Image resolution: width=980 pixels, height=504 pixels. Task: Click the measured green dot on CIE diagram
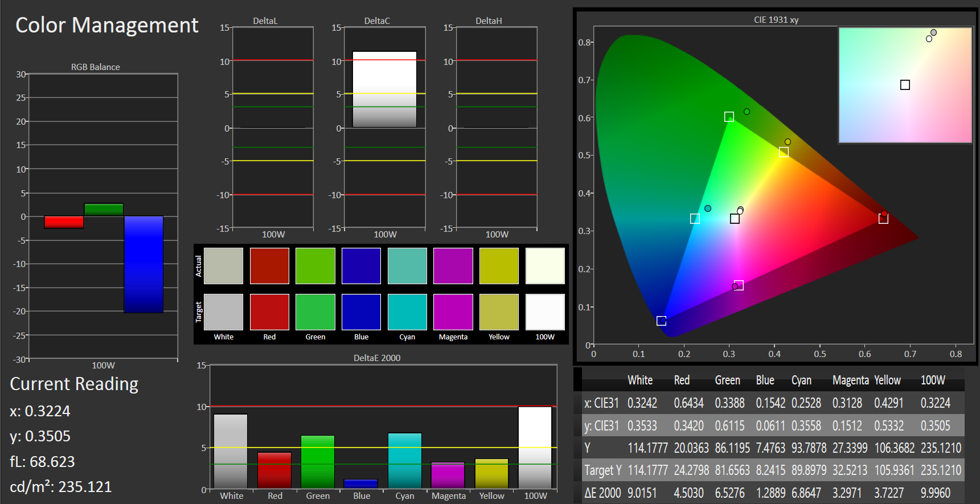747,112
